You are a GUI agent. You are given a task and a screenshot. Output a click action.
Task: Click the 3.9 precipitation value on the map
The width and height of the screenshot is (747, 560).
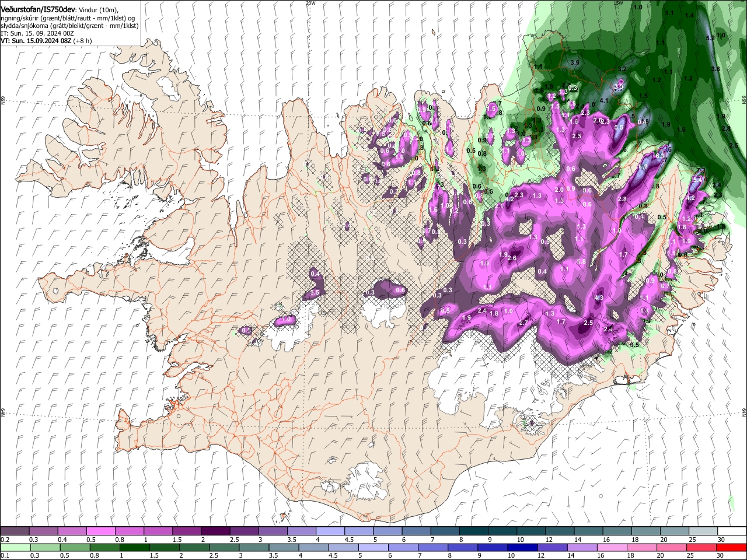pyautogui.click(x=575, y=62)
